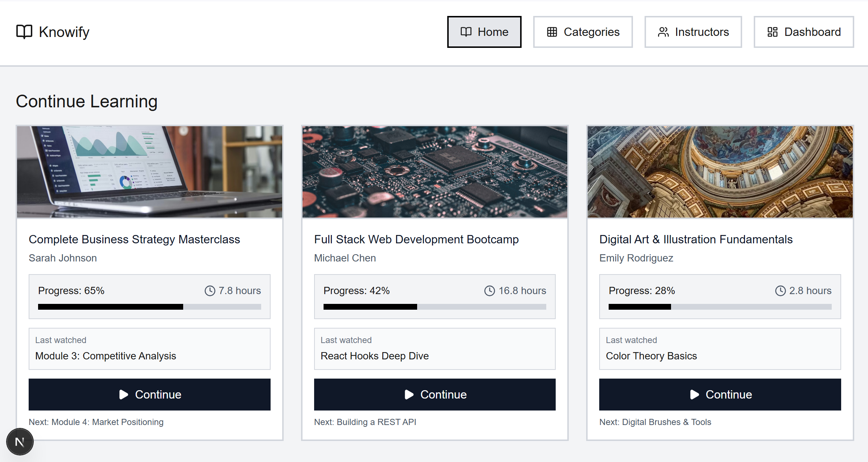Click the React Hooks Deep Dive lesson box
The width and height of the screenshot is (868, 462).
coord(435,349)
